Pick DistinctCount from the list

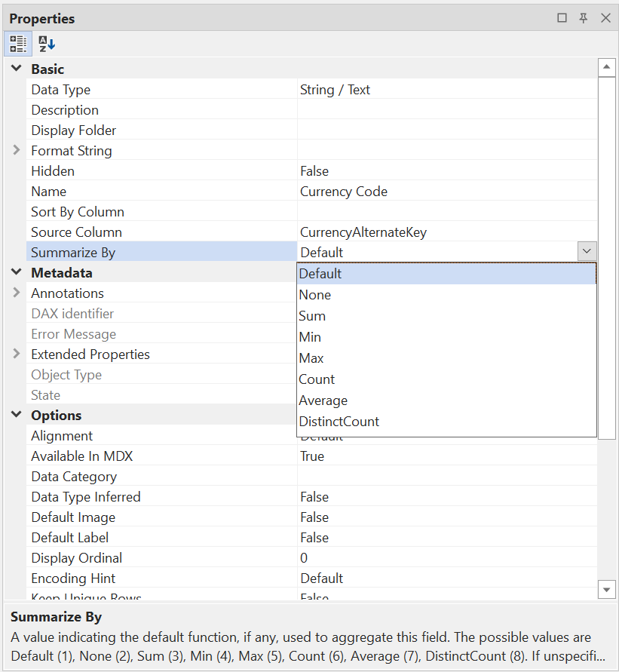click(x=339, y=422)
